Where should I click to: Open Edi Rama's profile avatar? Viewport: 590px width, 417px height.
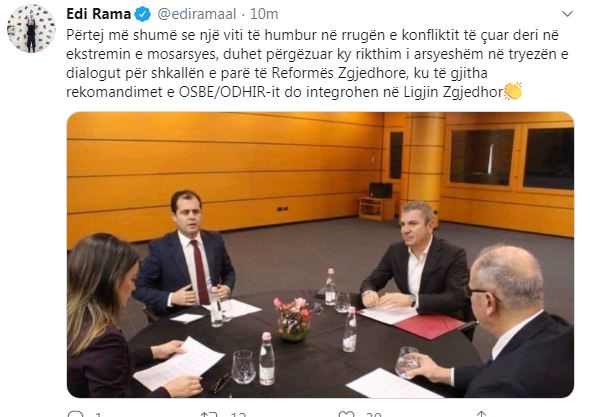[x=31, y=29]
